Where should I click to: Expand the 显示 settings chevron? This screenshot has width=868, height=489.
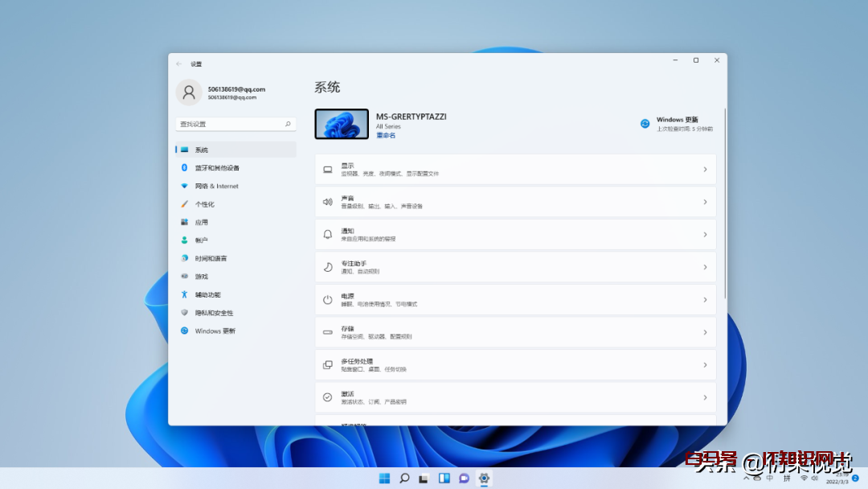click(x=705, y=170)
